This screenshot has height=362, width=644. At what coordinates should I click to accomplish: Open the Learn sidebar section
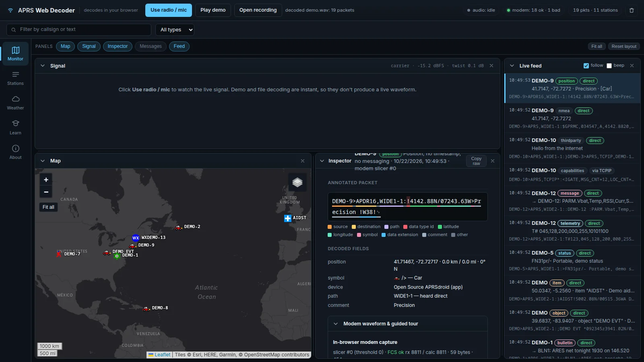coord(15,128)
